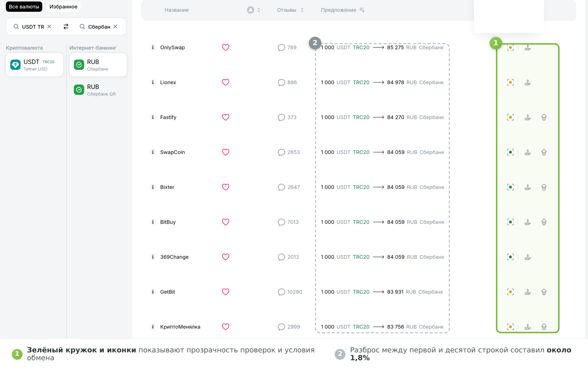Viewport: 588px width, 371px height.
Task: Click the verification status icon for Fastify
Action: 510,117
